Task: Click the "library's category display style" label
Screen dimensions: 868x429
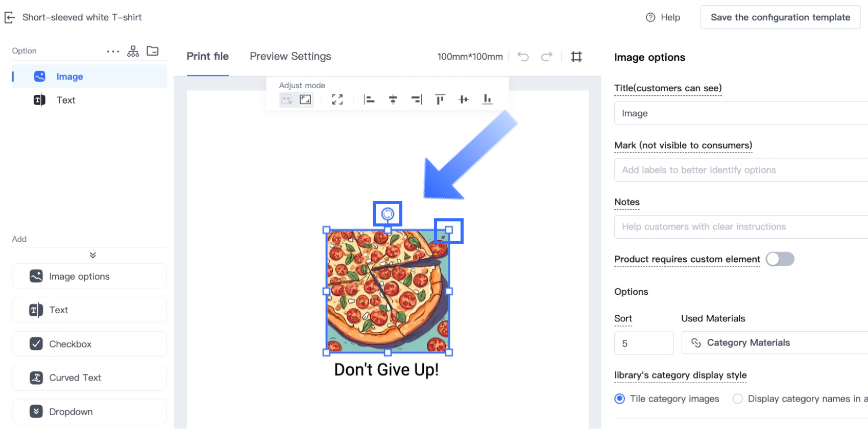Action: (x=681, y=375)
